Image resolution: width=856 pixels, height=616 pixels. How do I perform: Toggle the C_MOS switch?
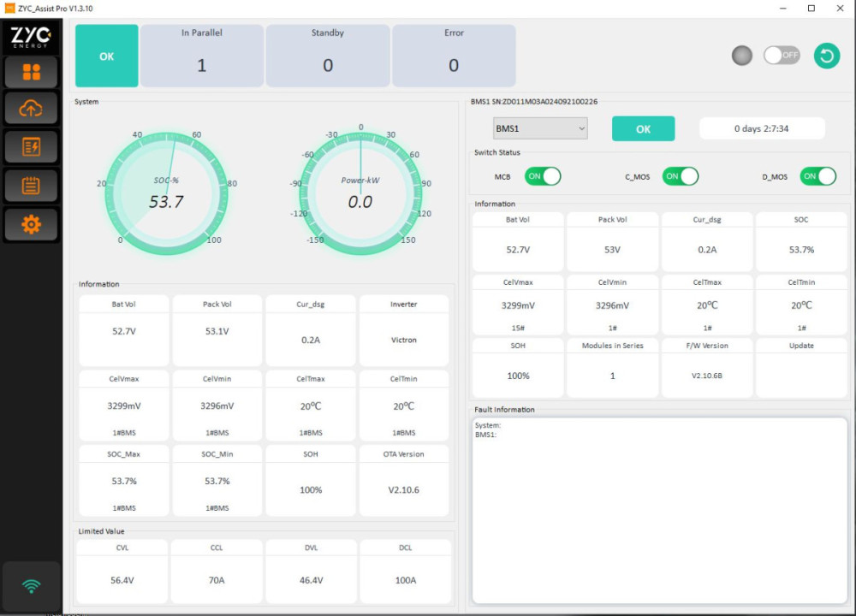(x=681, y=176)
